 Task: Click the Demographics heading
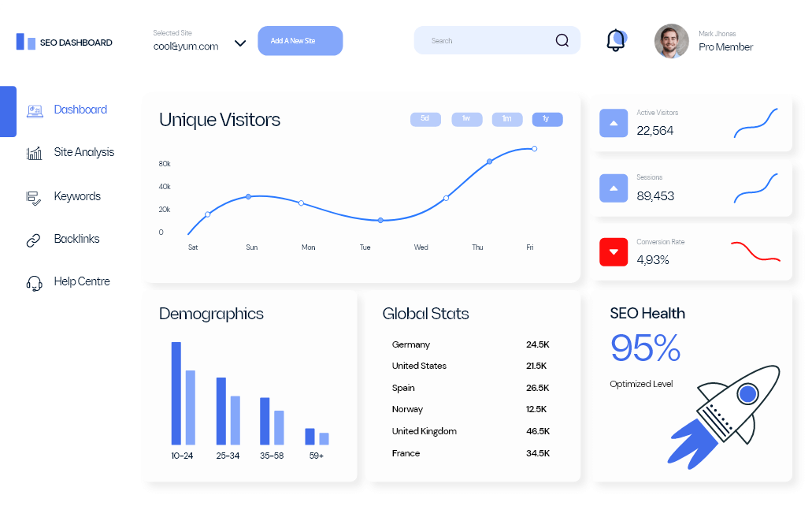point(211,314)
